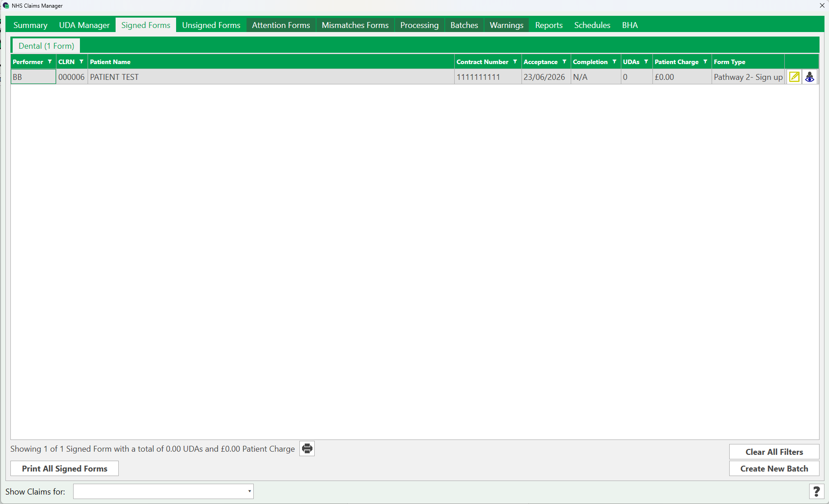Click the printer icon beside totals summary
829x504 pixels.
click(x=307, y=449)
